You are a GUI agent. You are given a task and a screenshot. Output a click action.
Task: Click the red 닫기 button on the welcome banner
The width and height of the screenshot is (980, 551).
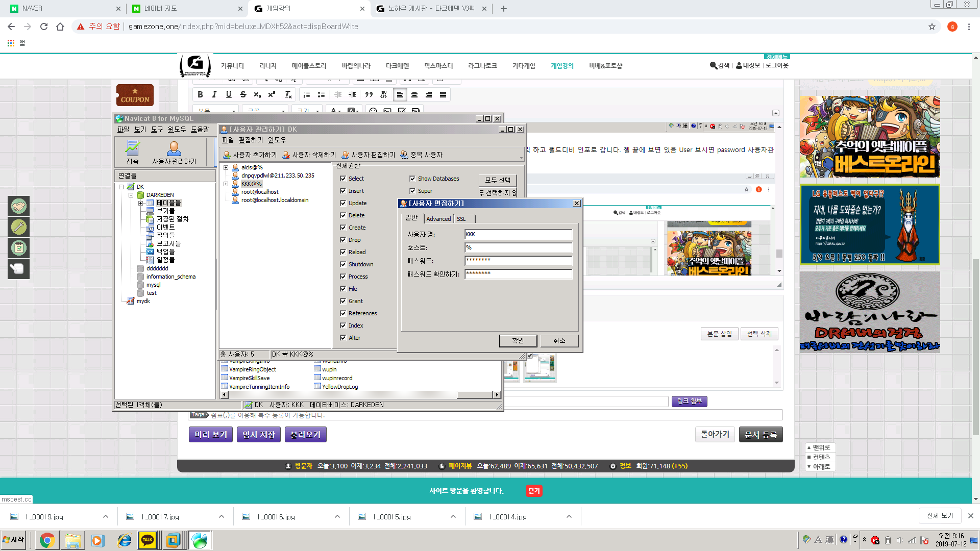[x=534, y=491]
